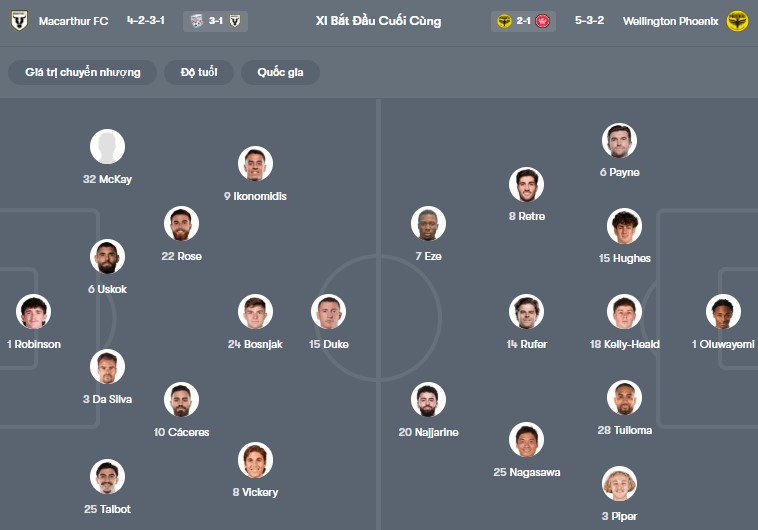Screen dimensions: 758x530
Task: Open Piper's player avatar
Action: click(619, 484)
